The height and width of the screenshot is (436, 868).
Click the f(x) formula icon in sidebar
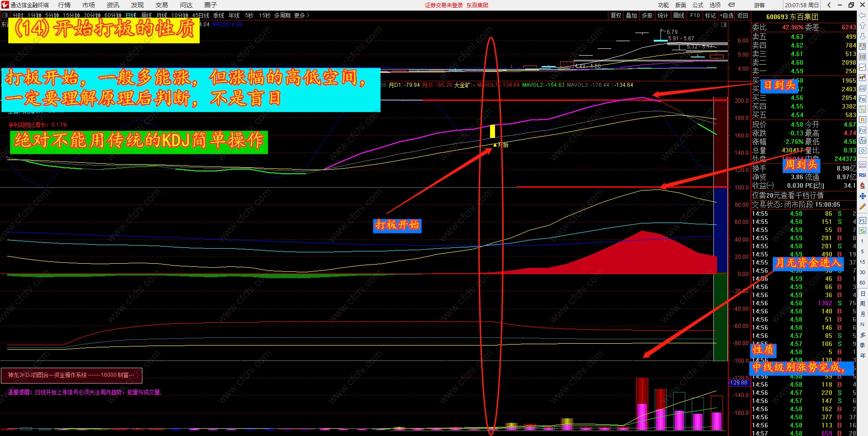coord(863,140)
